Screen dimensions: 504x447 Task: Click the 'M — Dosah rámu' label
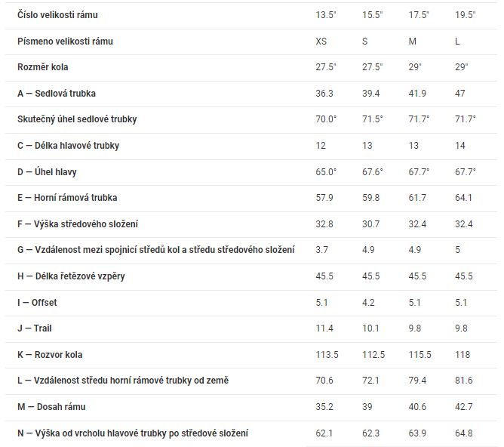tap(51, 406)
